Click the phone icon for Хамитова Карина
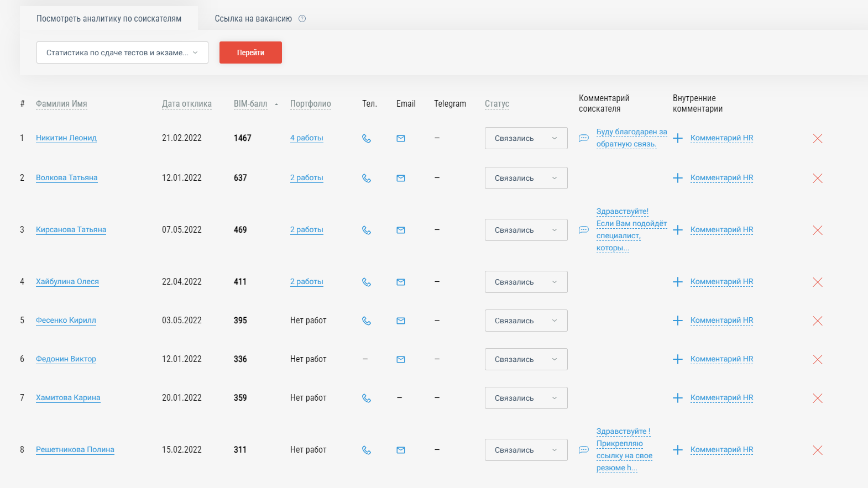The image size is (868, 488). pyautogui.click(x=366, y=398)
